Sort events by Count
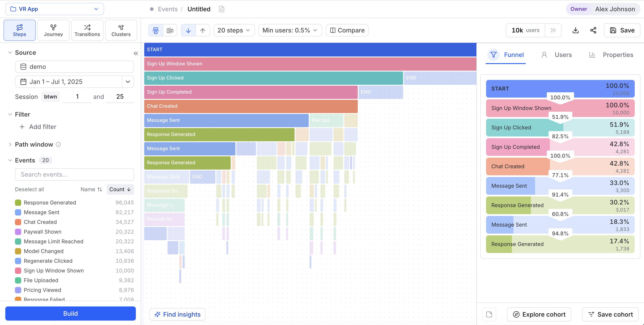 pyautogui.click(x=120, y=189)
